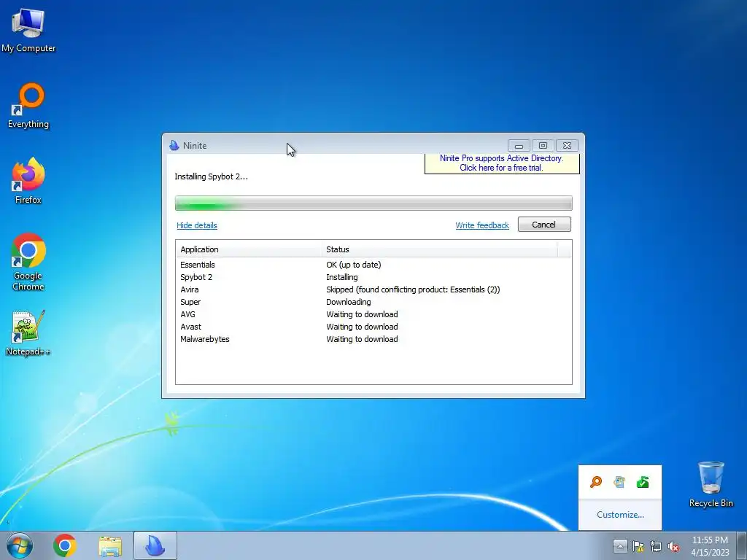Viewport: 747px width, 560px height.
Task: Cancel the Ninite installation
Action: pos(544,225)
